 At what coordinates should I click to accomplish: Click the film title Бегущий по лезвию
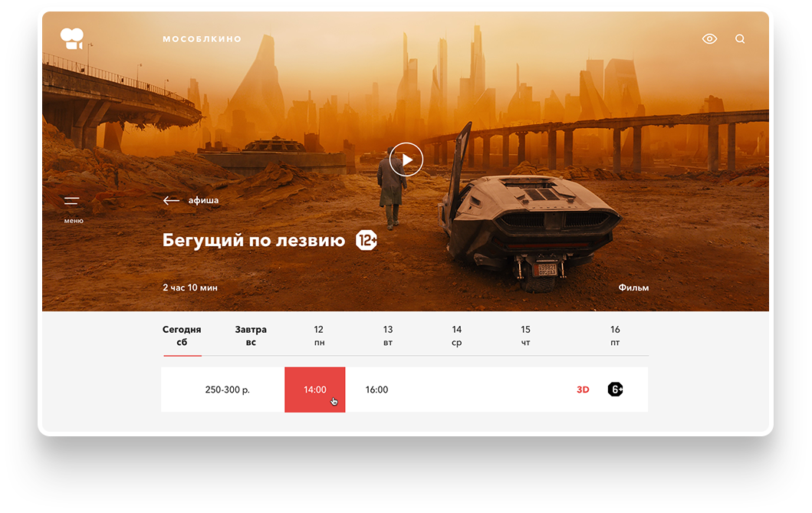coord(254,240)
